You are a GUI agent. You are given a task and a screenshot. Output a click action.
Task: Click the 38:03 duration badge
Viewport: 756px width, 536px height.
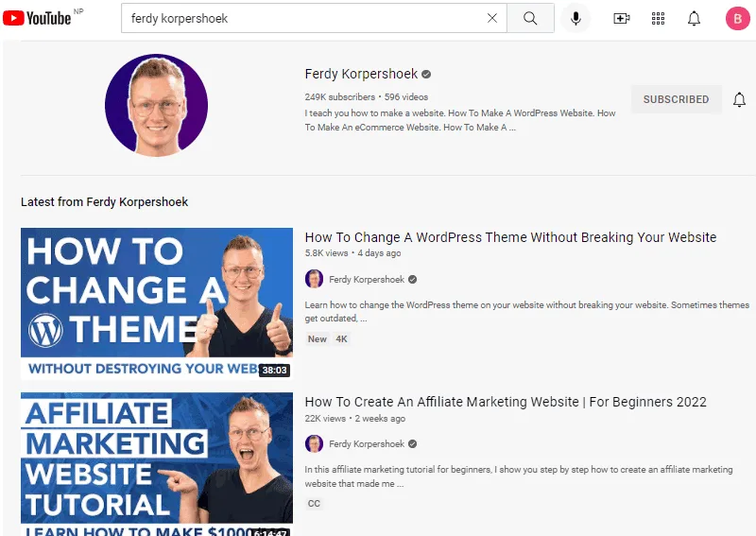[x=275, y=370]
